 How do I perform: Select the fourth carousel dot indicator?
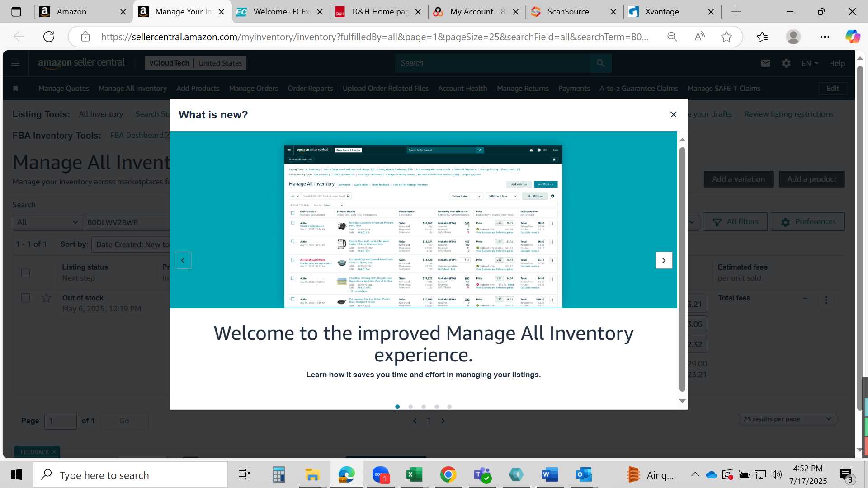click(437, 407)
